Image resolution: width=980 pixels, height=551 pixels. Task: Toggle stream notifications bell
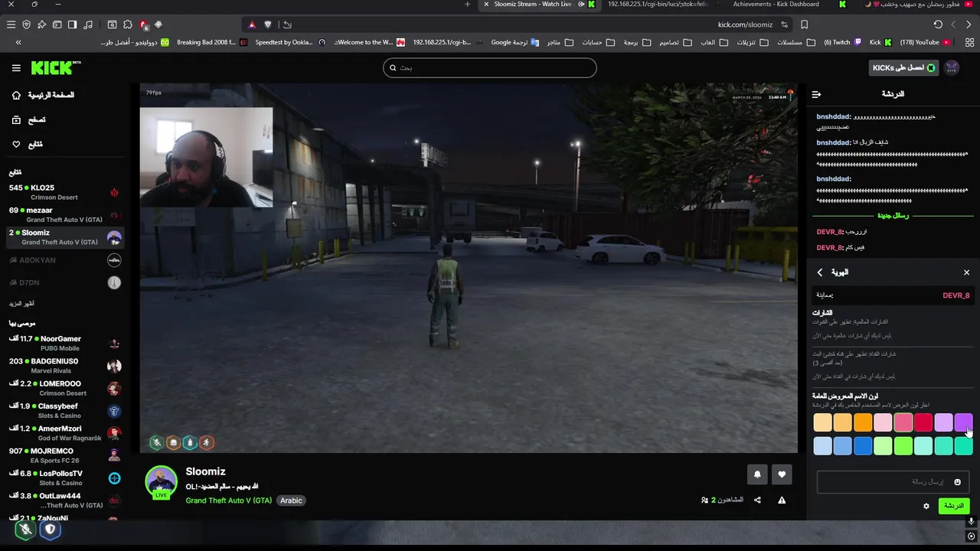[x=757, y=474]
